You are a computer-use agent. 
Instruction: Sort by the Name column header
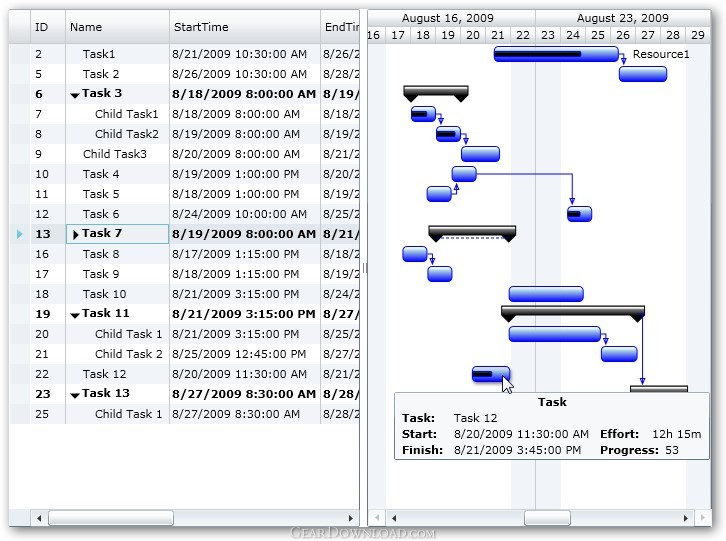[117, 27]
